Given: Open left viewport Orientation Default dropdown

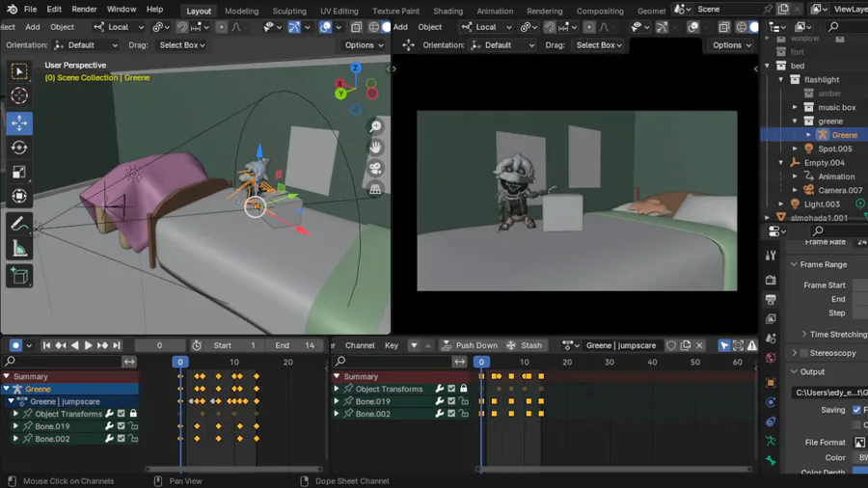Looking at the screenshot, I should coord(86,44).
